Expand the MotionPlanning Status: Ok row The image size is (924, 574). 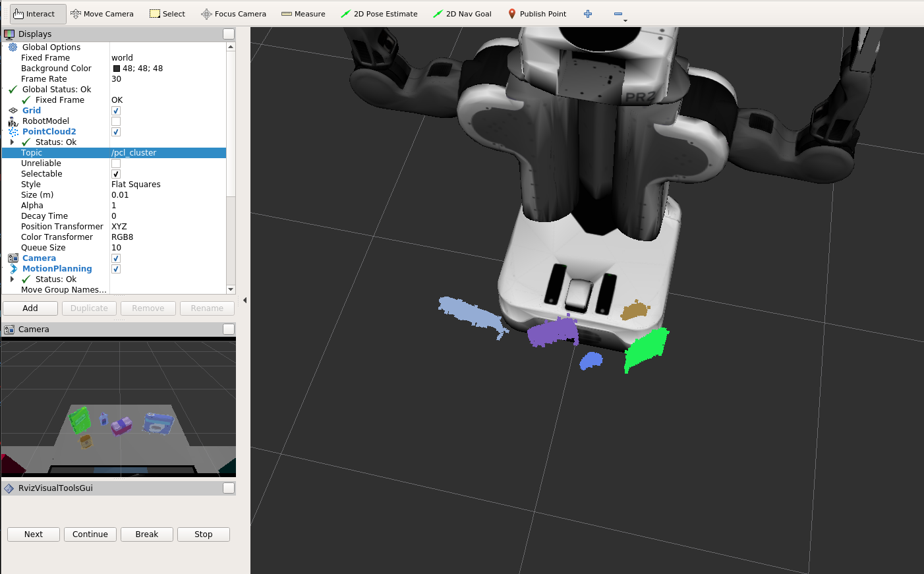pos(12,279)
